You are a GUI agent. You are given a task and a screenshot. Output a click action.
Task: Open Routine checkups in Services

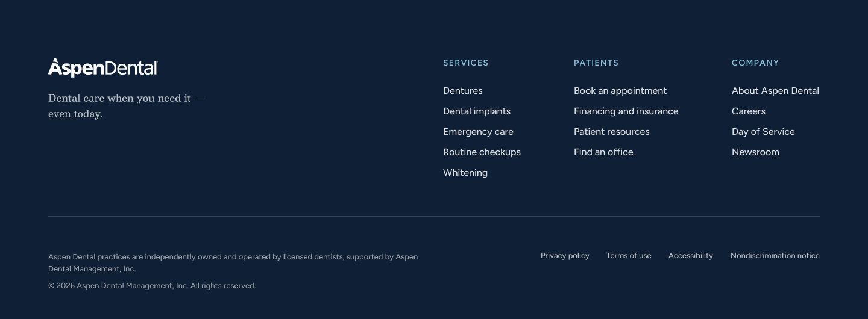pos(482,152)
